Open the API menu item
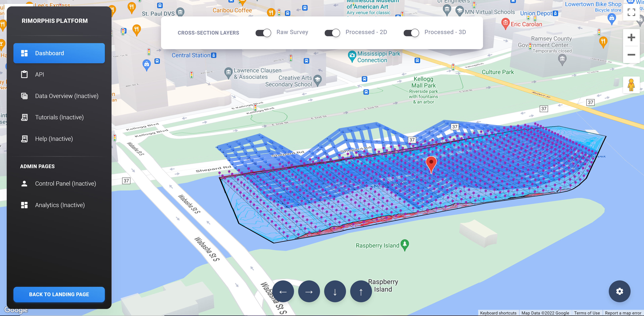Viewport: 644px width, 316px height. pyautogui.click(x=40, y=75)
